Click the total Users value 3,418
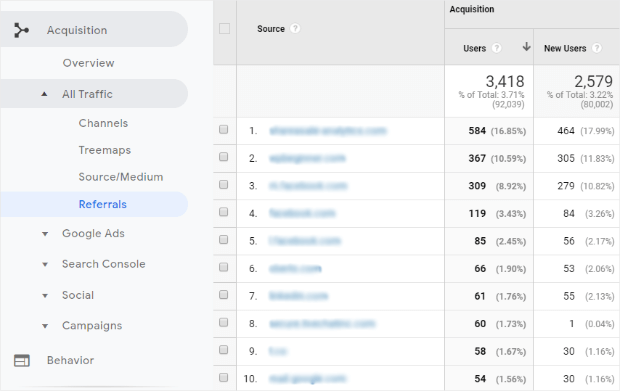This screenshot has width=620, height=391. (505, 81)
